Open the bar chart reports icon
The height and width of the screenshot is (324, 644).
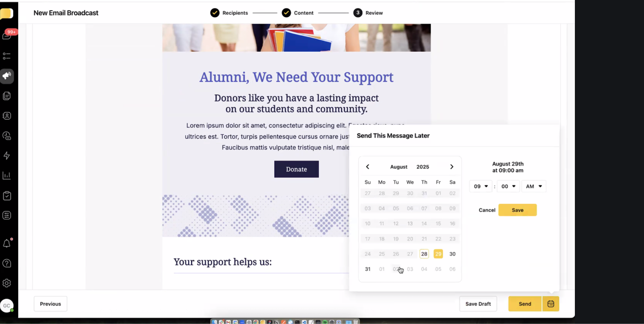[7, 175]
